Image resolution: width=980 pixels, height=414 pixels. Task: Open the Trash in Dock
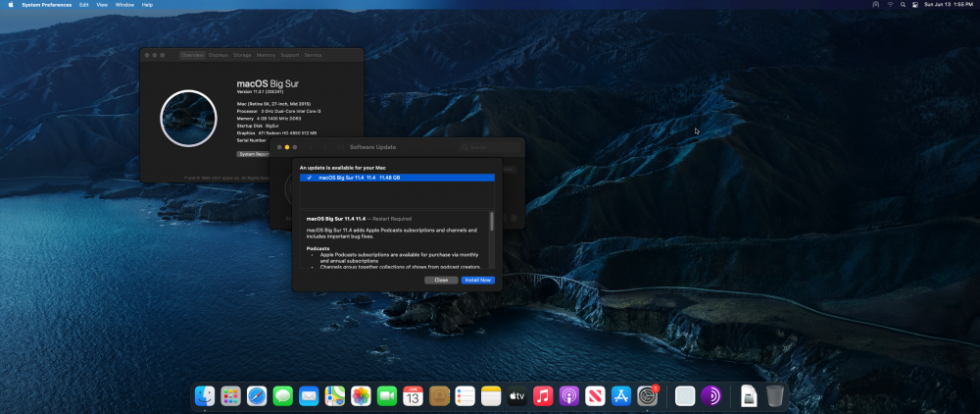coord(775,396)
